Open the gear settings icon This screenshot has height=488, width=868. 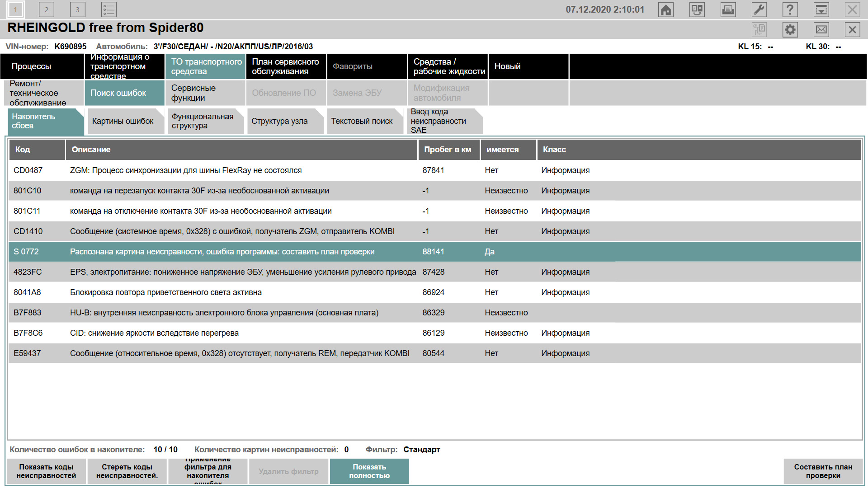tap(790, 30)
